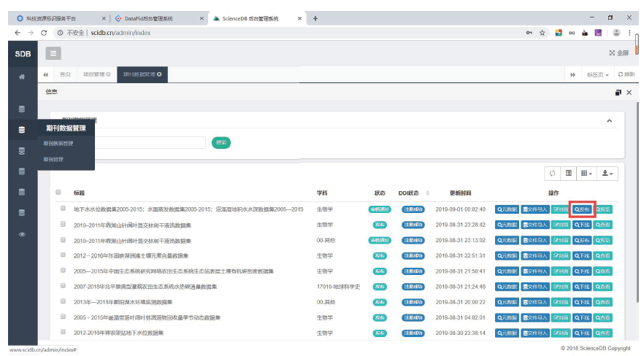Switch to 首页 tab
This screenshot has width=644, height=356.
click(65, 74)
